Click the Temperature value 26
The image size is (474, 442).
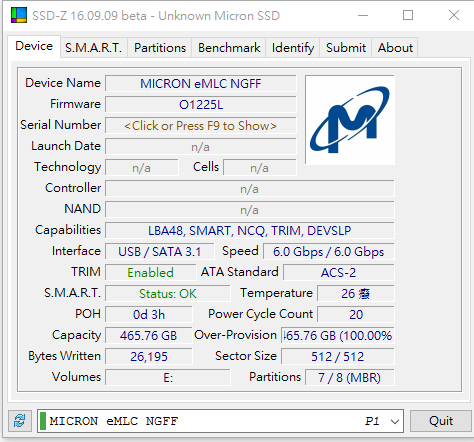(356, 294)
